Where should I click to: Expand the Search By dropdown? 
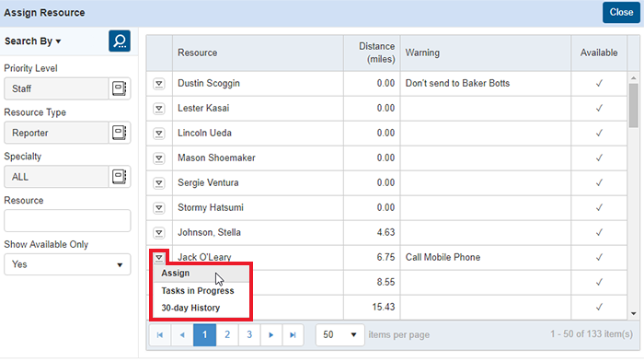click(x=33, y=41)
